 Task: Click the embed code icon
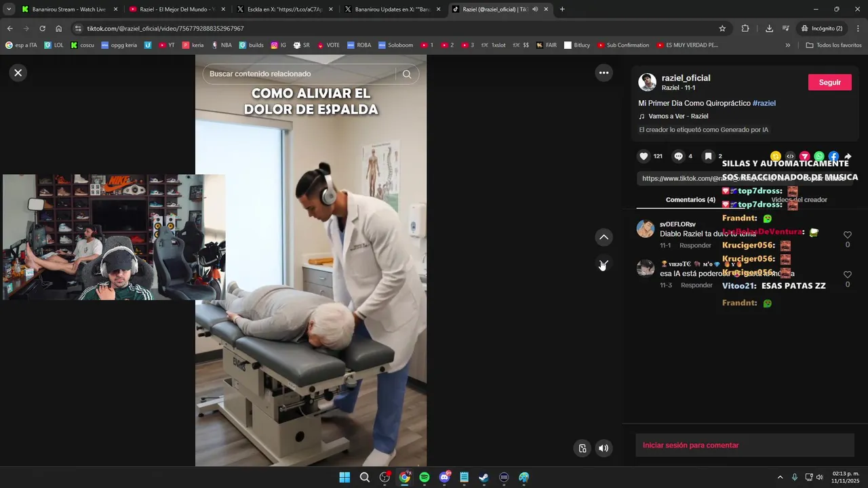790,157
